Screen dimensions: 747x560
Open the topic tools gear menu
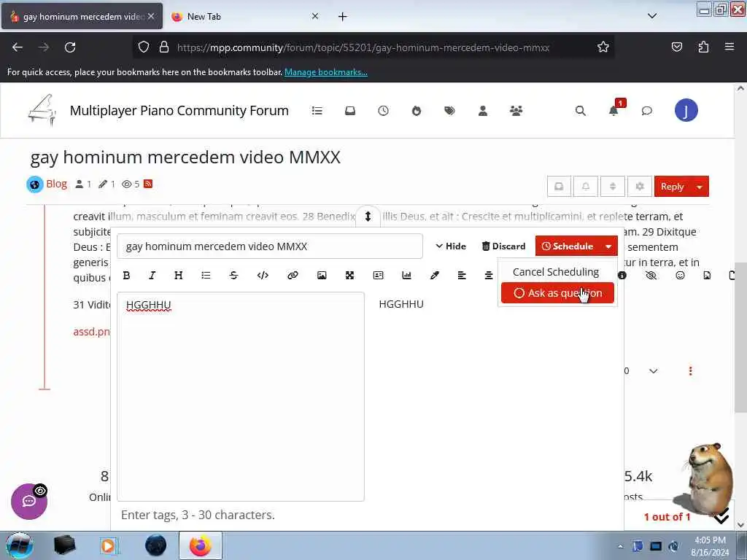640,186
